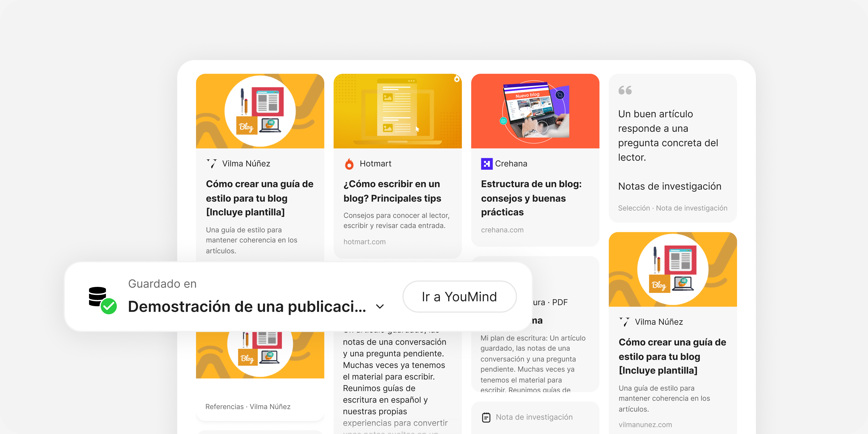868x434 pixels.
Task: Click Selección · Nota de investigación label
Action: point(672,208)
